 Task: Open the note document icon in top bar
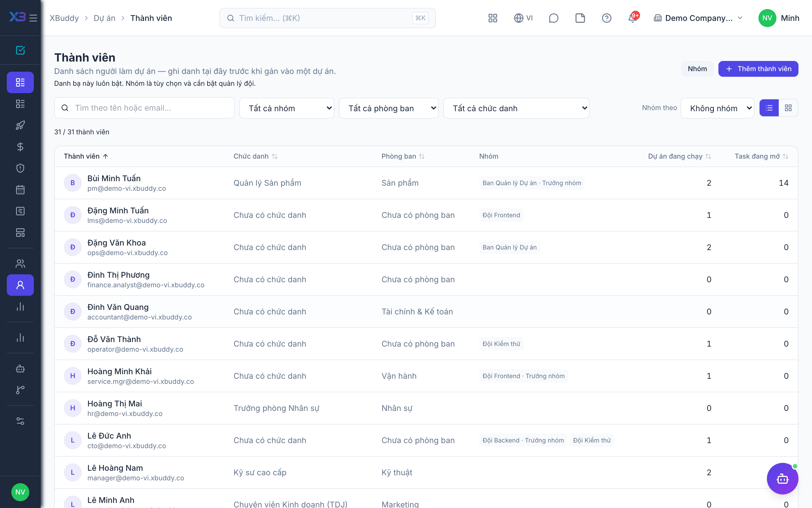pos(580,18)
